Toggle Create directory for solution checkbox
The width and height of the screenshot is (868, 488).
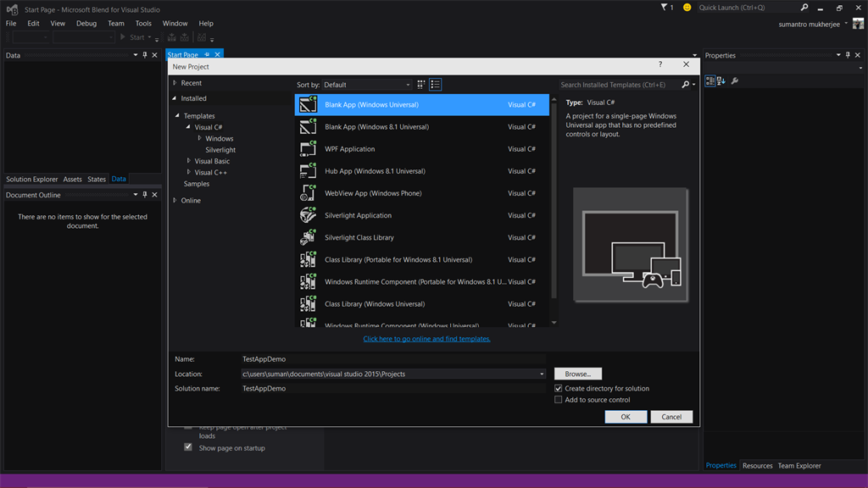coord(558,388)
